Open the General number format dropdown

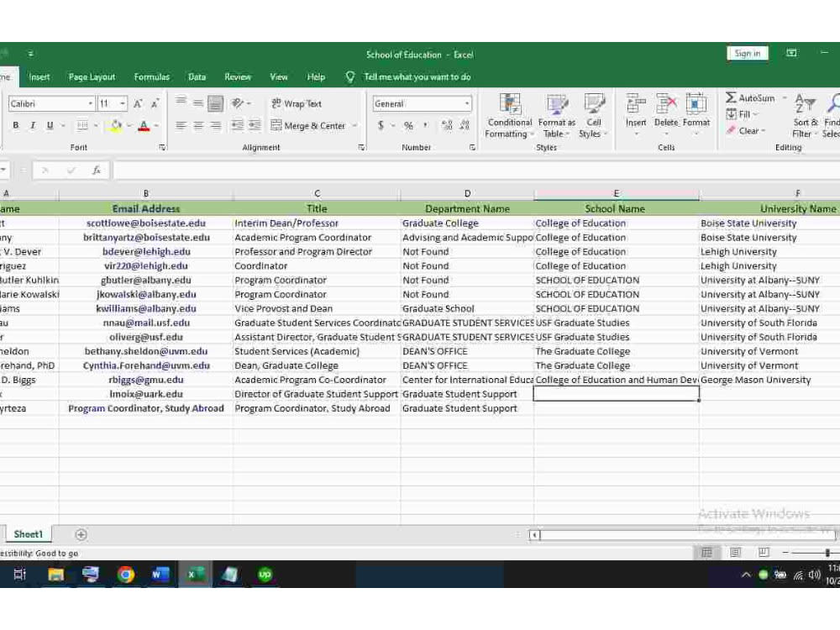pos(466,103)
